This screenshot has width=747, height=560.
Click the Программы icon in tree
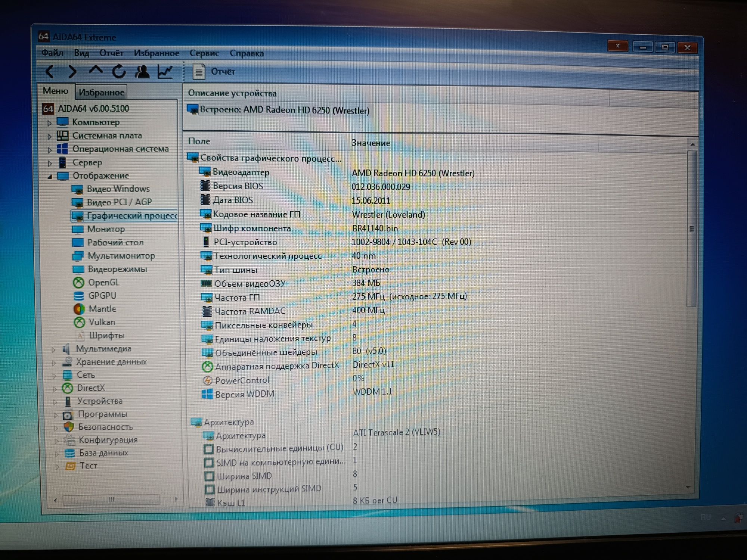point(68,415)
